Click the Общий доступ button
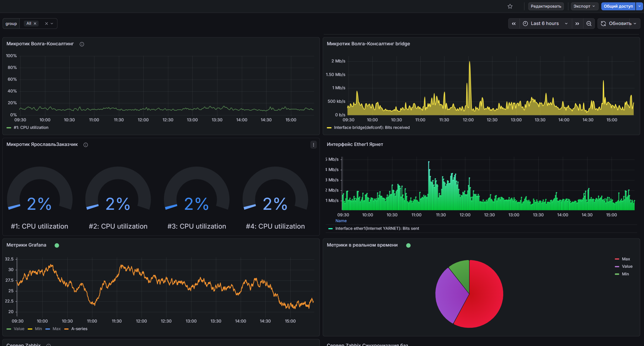Viewport: 644px width, 346px height. pos(618,6)
